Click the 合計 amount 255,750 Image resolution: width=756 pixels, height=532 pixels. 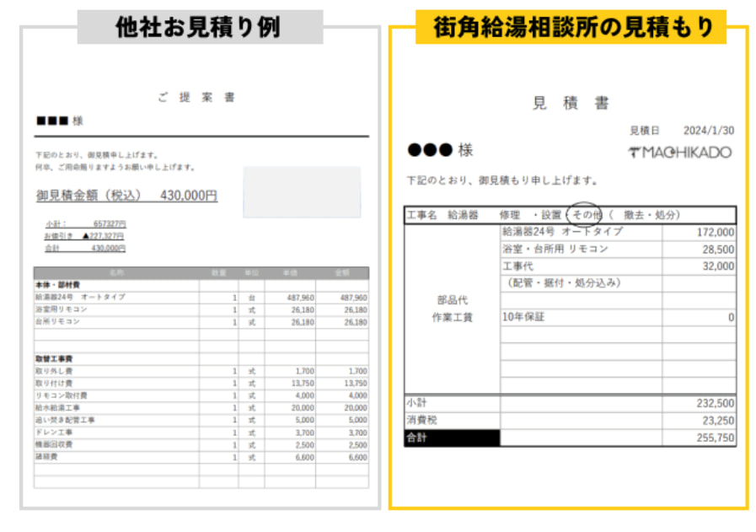click(711, 438)
